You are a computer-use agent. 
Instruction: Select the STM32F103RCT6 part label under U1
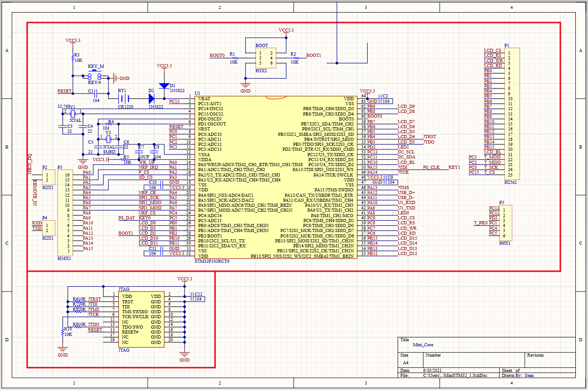212,261
